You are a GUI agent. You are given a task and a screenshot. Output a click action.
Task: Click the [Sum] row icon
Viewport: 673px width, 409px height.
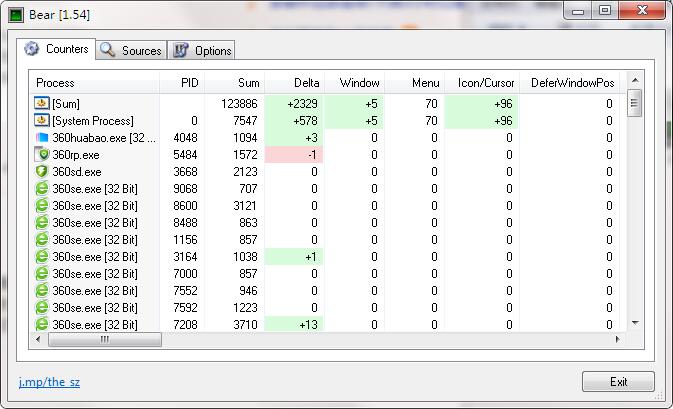42,103
